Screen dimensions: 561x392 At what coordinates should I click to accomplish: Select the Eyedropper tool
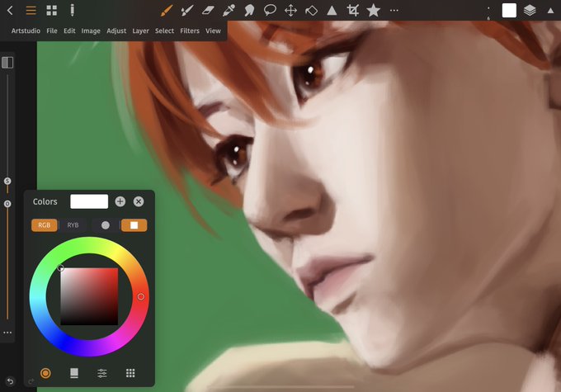coord(229,11)
